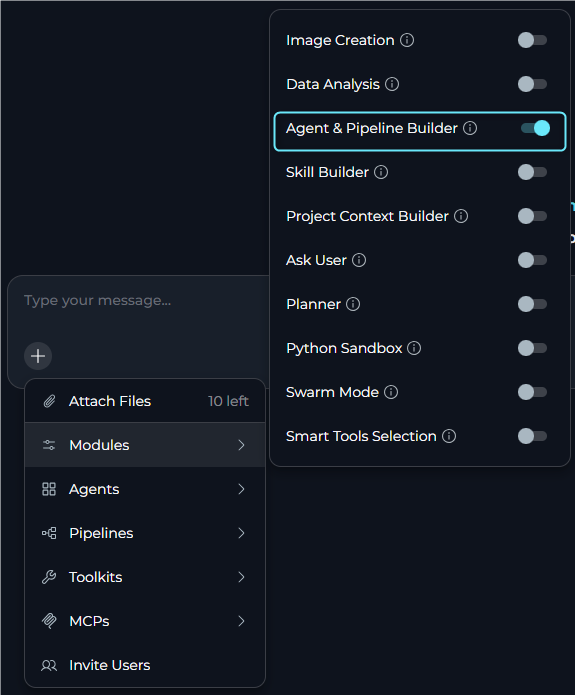
Task: Click the Data Analysis label
Action: [333, 84]
